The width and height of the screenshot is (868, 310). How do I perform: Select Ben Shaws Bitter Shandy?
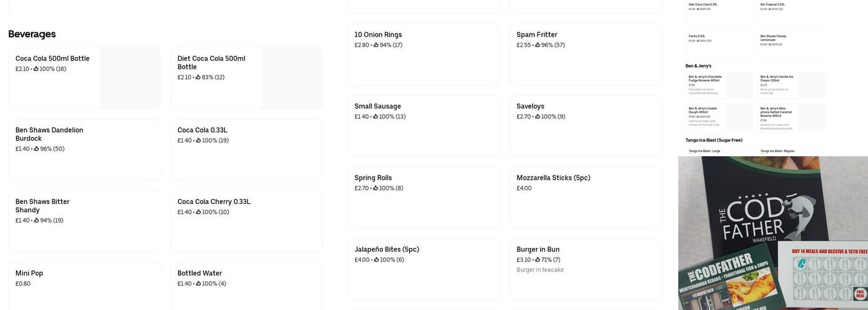coord(84,221)
